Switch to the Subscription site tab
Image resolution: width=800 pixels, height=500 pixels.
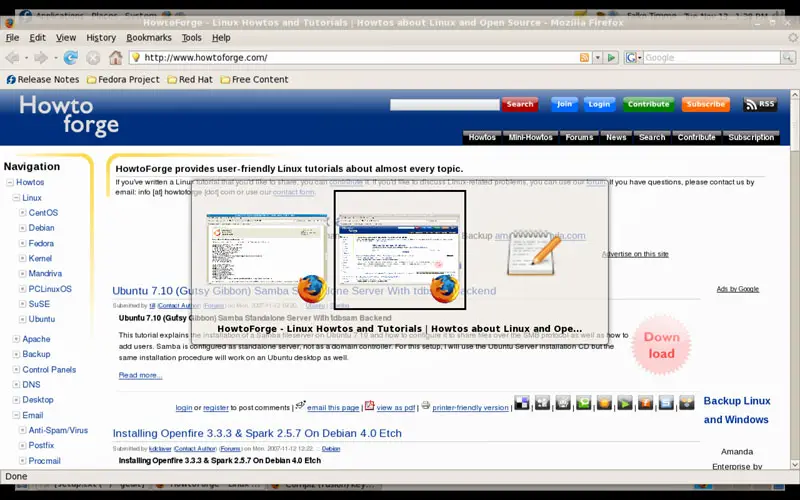coord(751,137)
